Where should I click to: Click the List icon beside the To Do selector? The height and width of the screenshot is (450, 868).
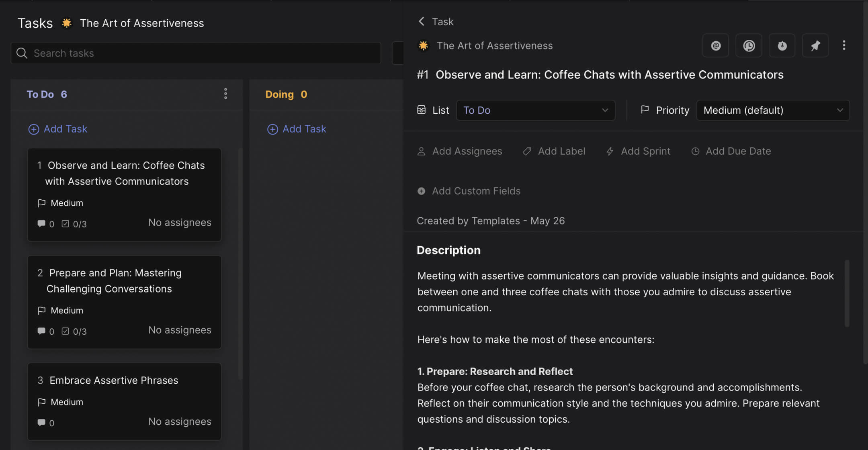coord(422,110)
